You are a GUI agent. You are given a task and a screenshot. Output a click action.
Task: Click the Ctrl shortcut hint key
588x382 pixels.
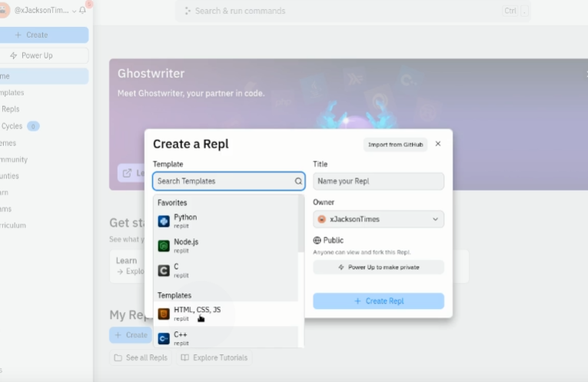[x=510, y=11]
